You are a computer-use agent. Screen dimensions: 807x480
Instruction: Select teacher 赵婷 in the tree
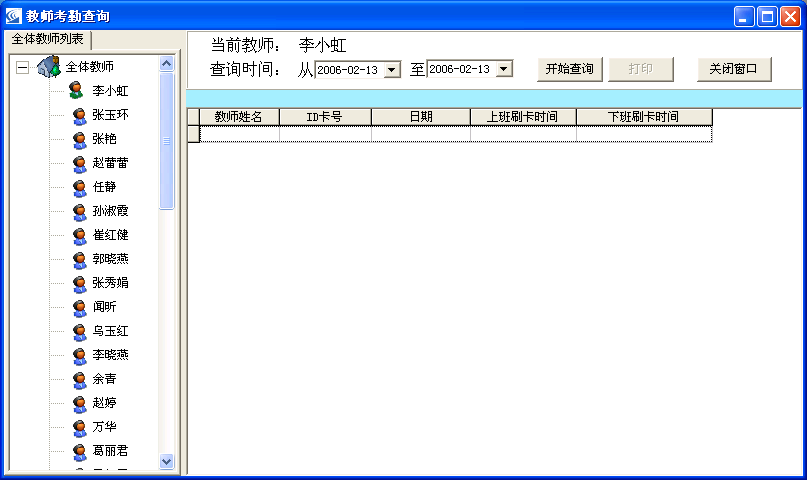tap(104, 403)
